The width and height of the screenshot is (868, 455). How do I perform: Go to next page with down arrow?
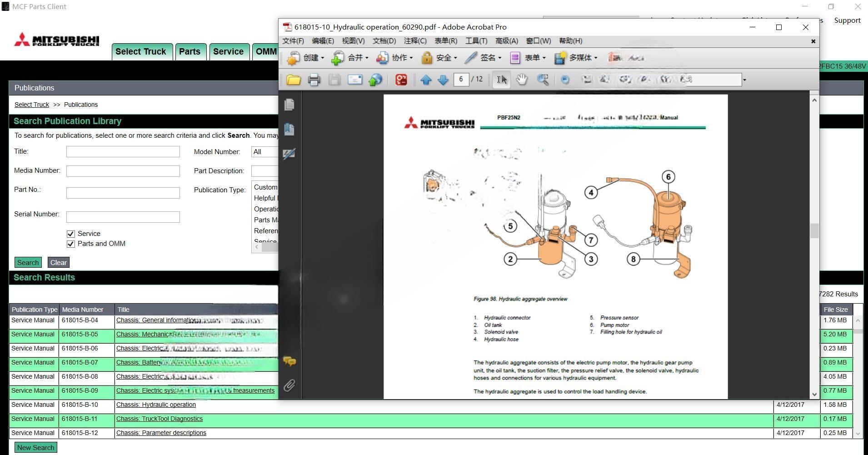click(443, 80)
